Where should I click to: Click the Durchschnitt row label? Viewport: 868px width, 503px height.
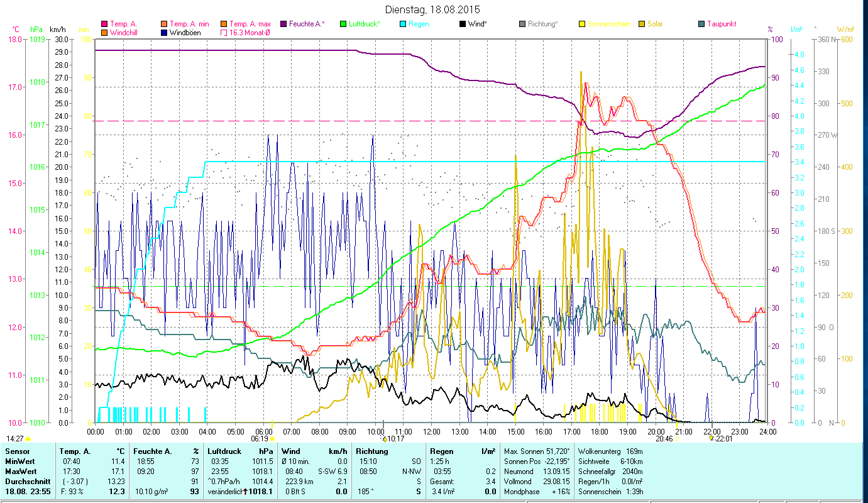point(26,482)
